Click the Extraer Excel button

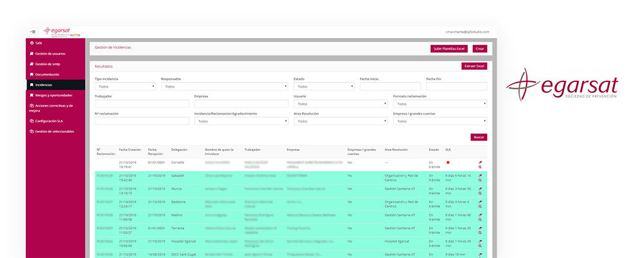point(474,66)
